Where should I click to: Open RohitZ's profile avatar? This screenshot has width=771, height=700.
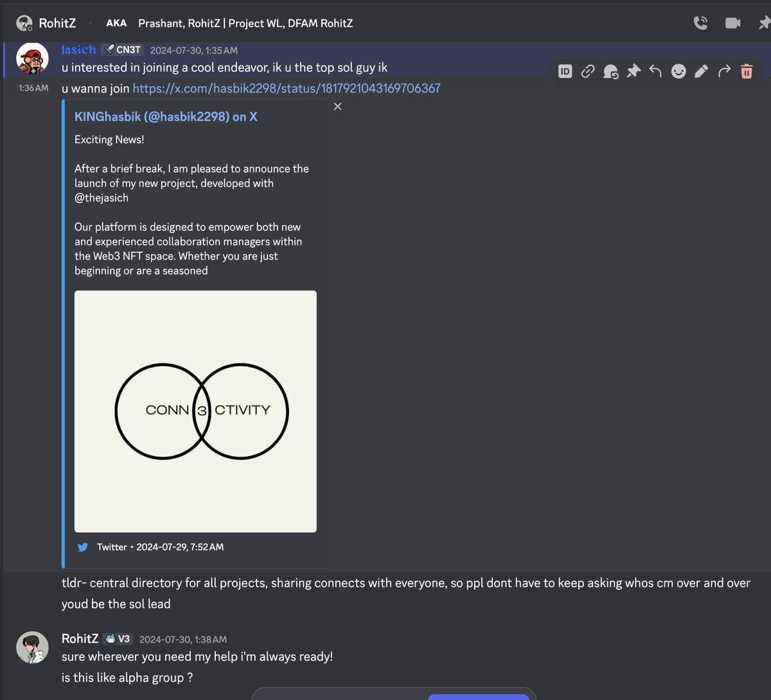pos(32,648)
